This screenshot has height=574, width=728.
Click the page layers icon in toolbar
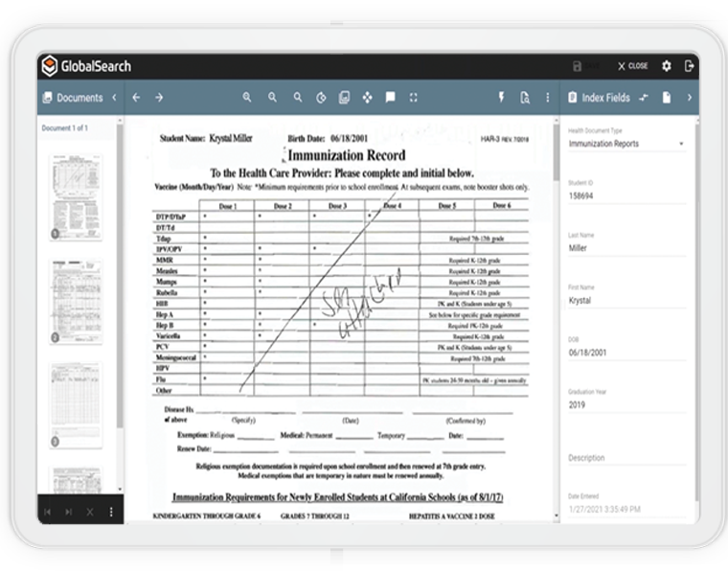click(x=344, y=98)
